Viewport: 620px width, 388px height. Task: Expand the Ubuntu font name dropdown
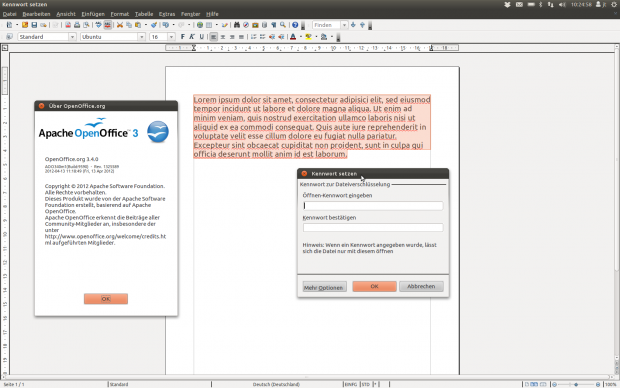click(142, 37)
